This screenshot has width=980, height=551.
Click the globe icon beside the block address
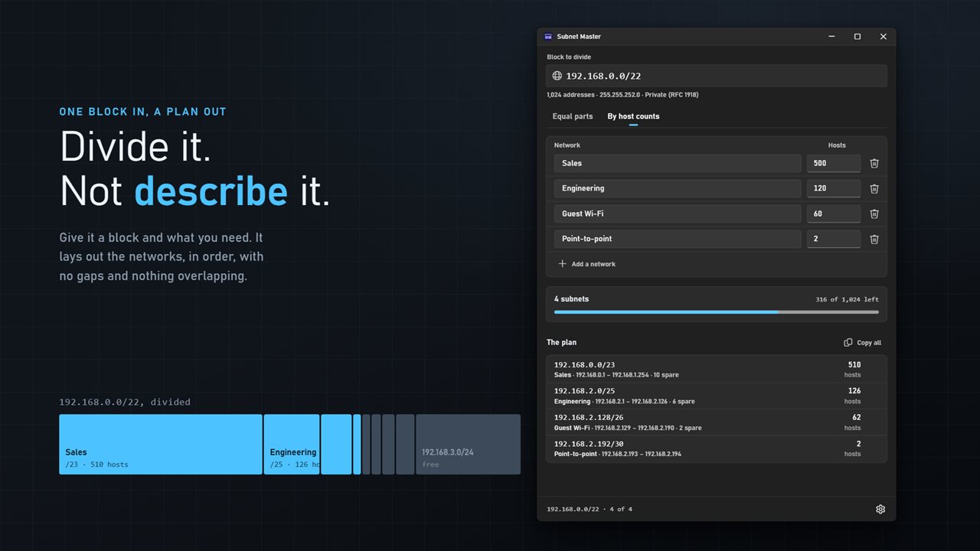tap(557, 76)
